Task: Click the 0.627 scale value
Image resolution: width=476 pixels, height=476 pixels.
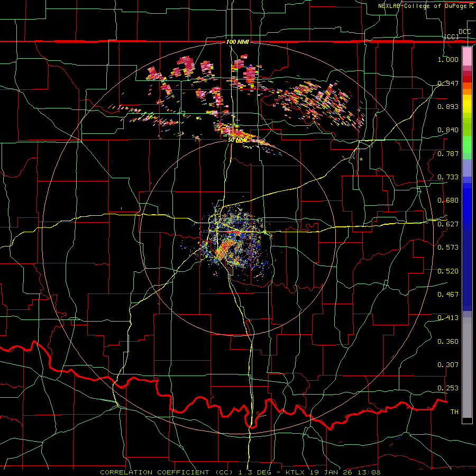Action: 448,224
